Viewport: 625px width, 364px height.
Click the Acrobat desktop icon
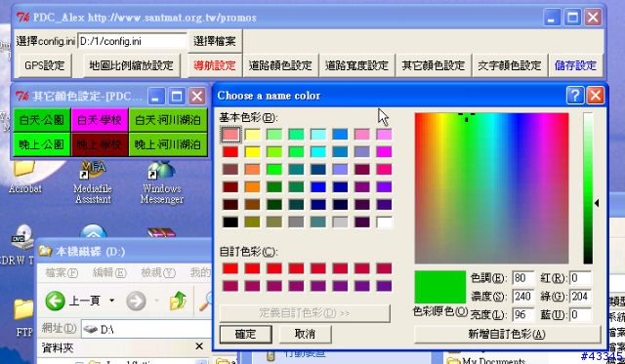tap(24, 176)
